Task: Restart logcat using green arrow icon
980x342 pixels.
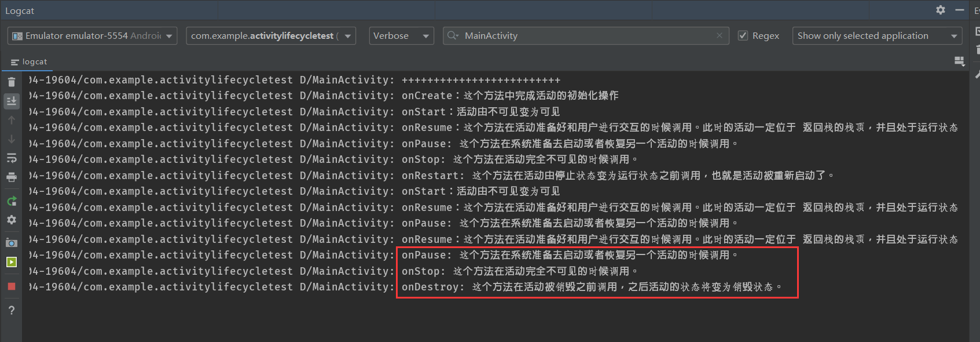Action: point(11,201)
